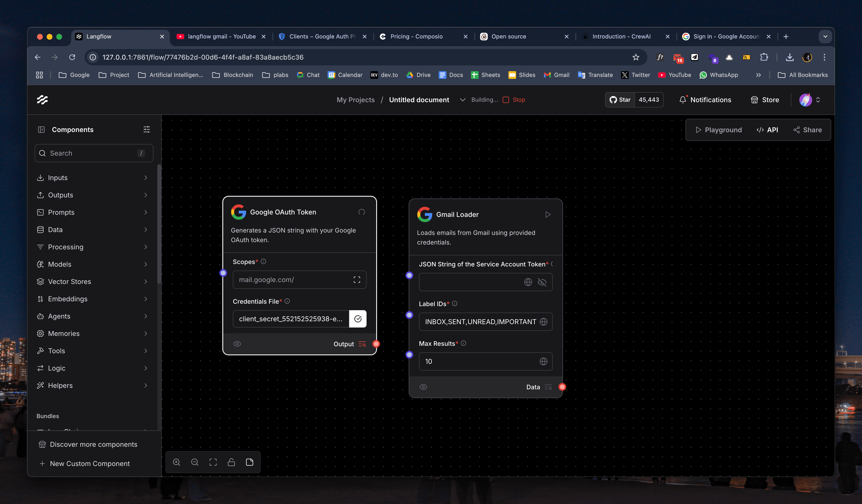Switch to Introduction CrewAI tab
This screenshot has height=504, width=862.
626,37
